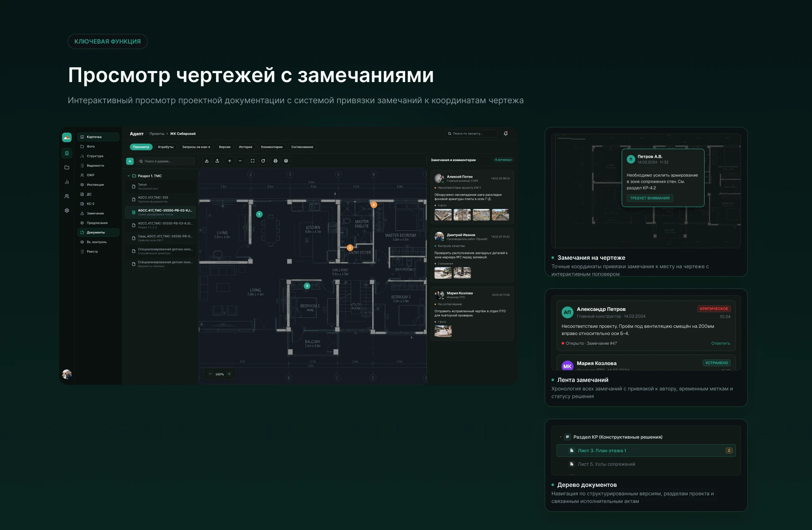812x530 pixels.
Task: Open the building icon in the left rail
Action: coord(67,153)
